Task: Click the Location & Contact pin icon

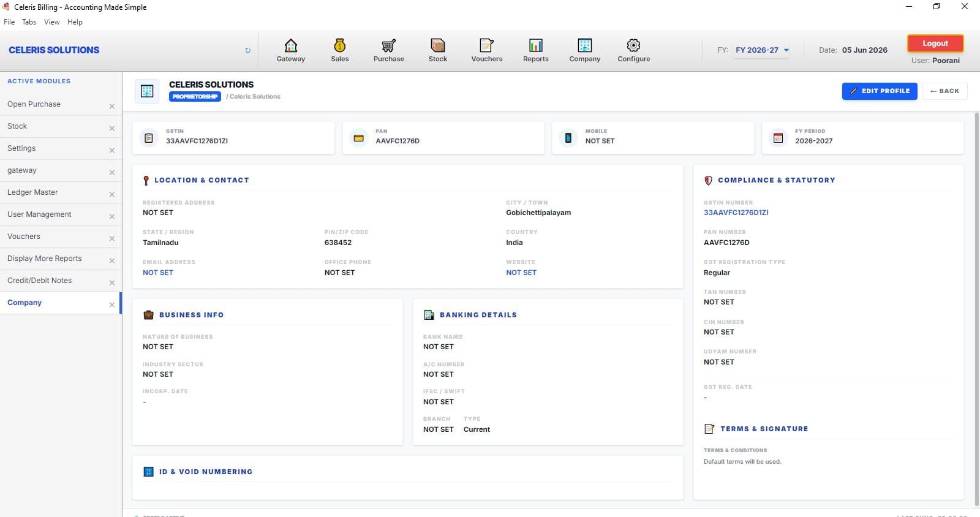Action: pyautogui.click(x=146, y=180)
